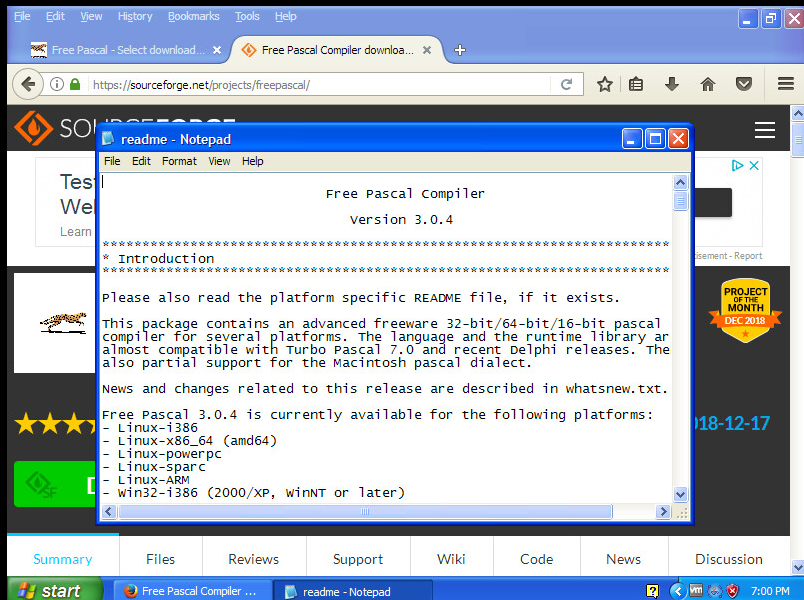Open the Reviews tab on SourceForge

[x=254, y=559]
